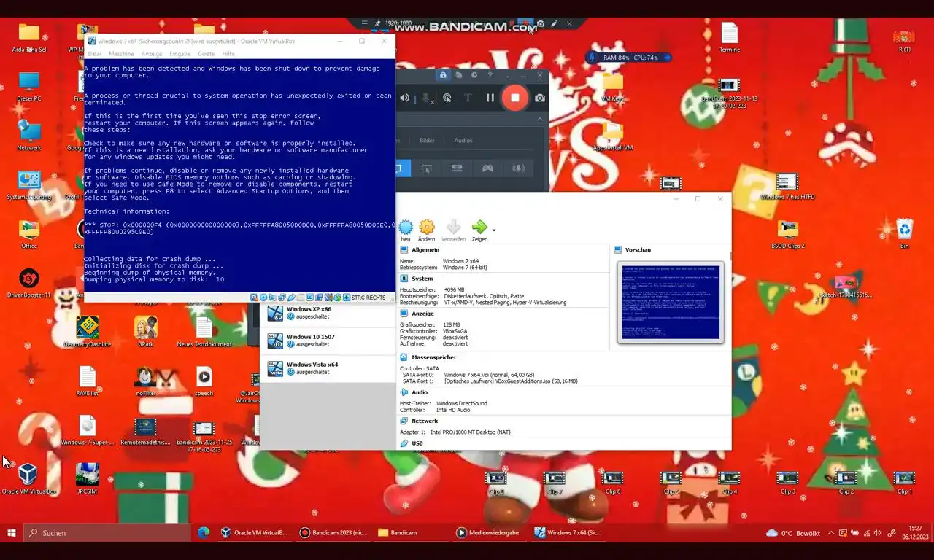Switch to Windows 7 x64 taskbar button
This screenshot has height=560, width=934.
(x=569, y=533)
